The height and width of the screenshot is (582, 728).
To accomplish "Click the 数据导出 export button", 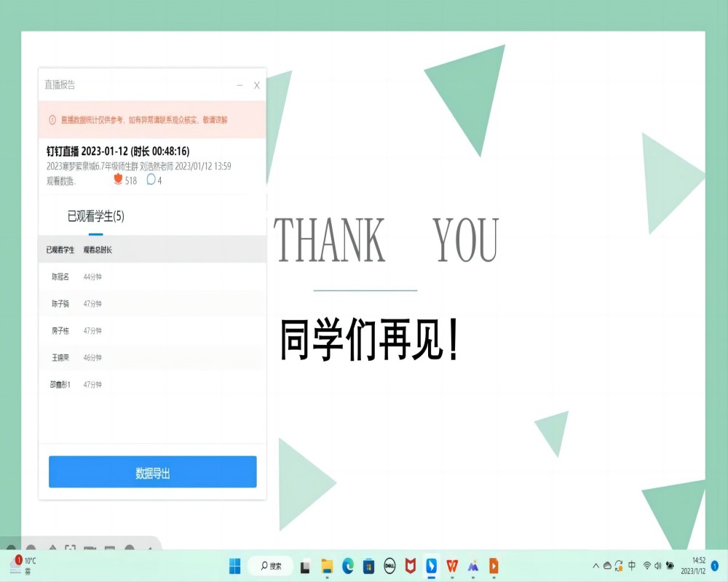I will [152, 472].
